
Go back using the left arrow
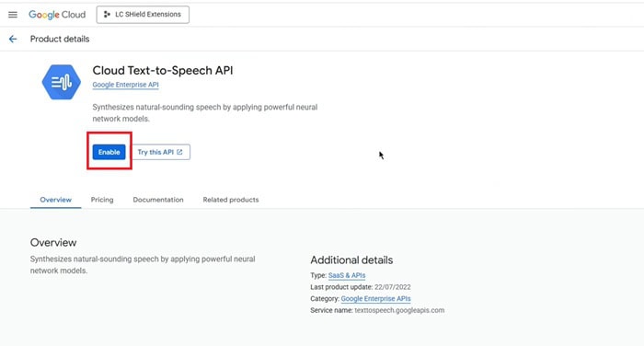(x=13, y=39)
